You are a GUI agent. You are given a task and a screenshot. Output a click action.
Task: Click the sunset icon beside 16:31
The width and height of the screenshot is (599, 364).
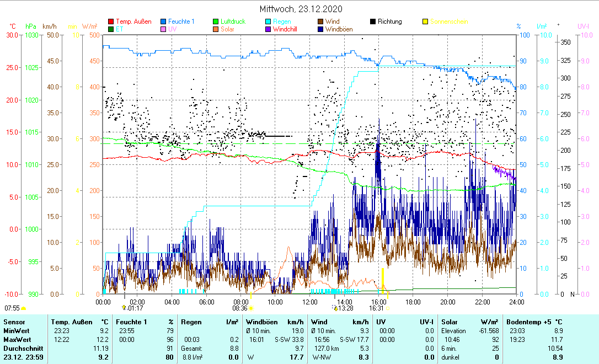pos(387,308)
